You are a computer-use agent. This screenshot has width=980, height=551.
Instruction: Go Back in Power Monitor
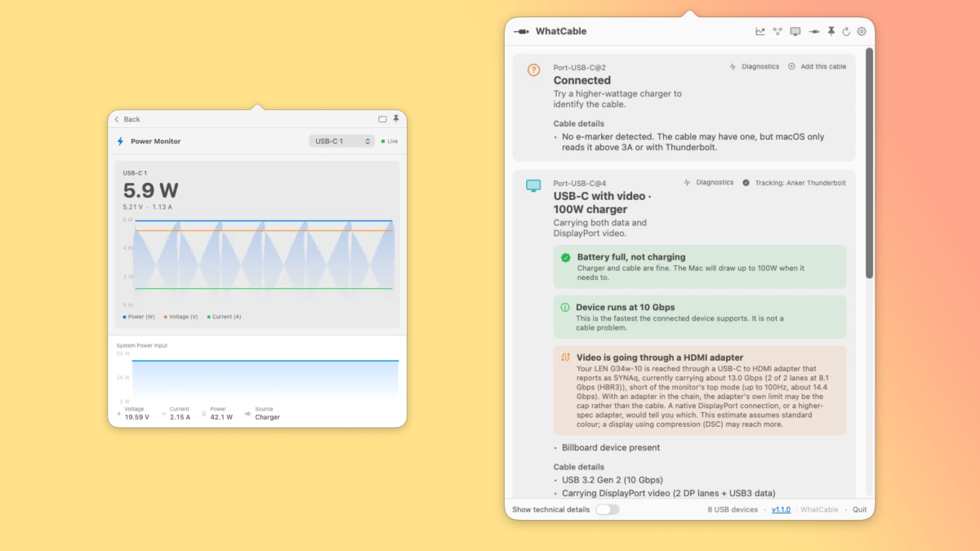pyautogui.click(x=127, y=119)
